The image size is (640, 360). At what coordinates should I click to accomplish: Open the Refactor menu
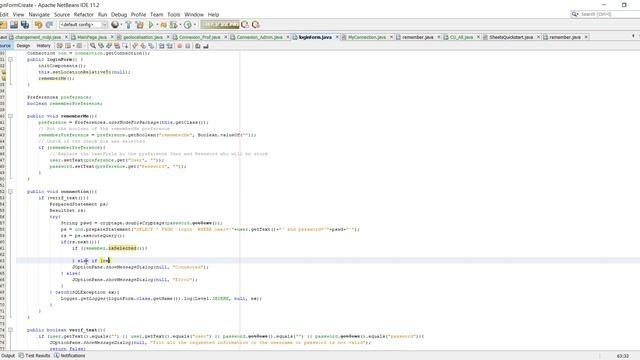point(84,14)
